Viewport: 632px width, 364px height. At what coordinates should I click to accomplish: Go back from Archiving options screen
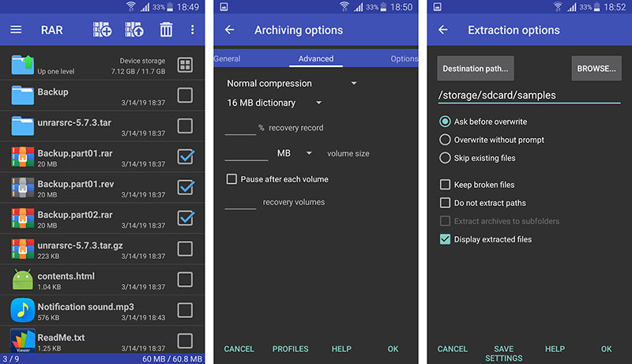pyautogui.click(x=230, y=30)
